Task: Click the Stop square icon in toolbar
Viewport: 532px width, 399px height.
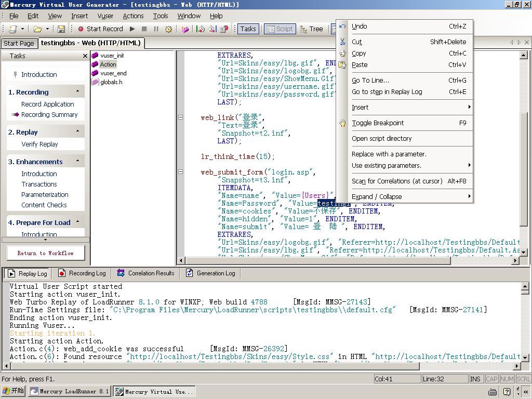Action: pos(144,29)
